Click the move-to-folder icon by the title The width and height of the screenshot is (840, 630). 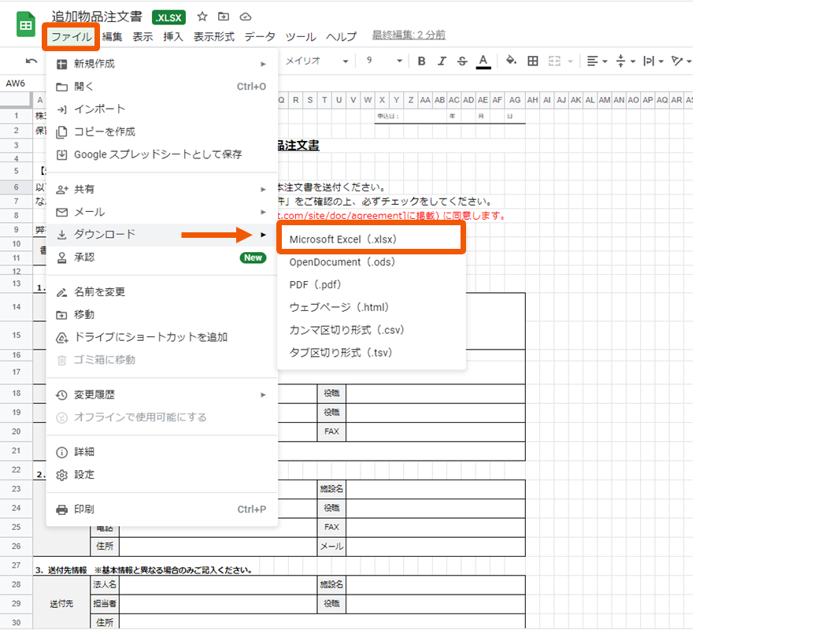224,17
